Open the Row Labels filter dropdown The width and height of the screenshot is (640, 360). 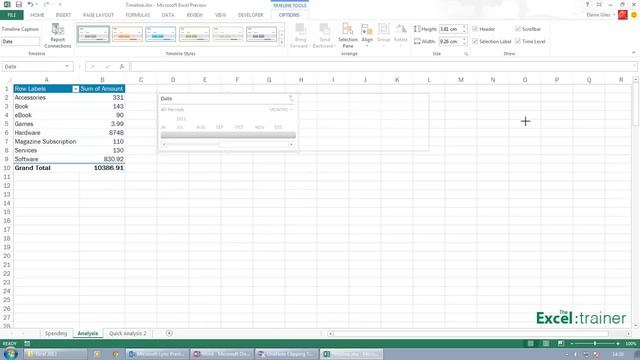[75, 89]
